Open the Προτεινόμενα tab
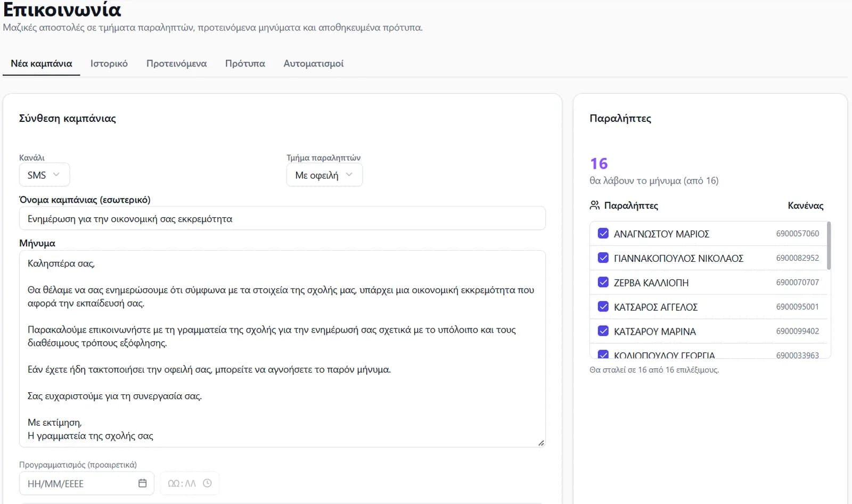The height and width of the screenshot is (504, 852). tap(176, 63)
